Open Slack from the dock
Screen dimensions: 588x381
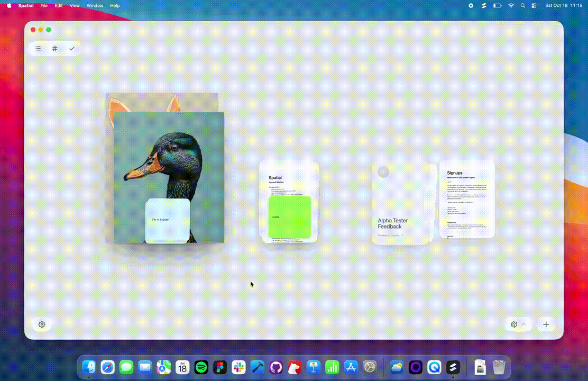coord(238,367)
